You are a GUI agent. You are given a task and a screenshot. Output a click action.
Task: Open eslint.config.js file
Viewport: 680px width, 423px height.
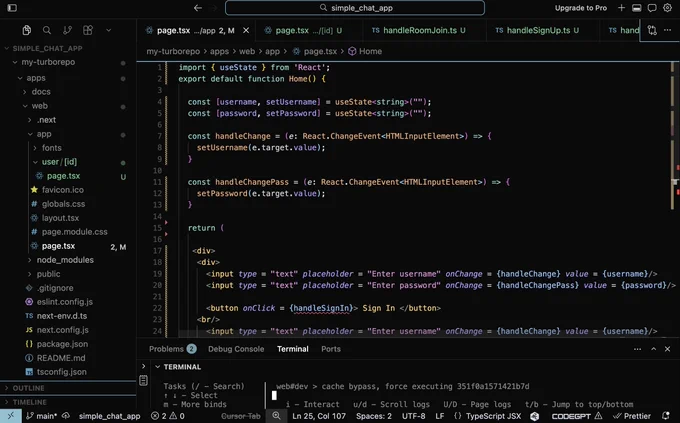[x=65, y=302]
